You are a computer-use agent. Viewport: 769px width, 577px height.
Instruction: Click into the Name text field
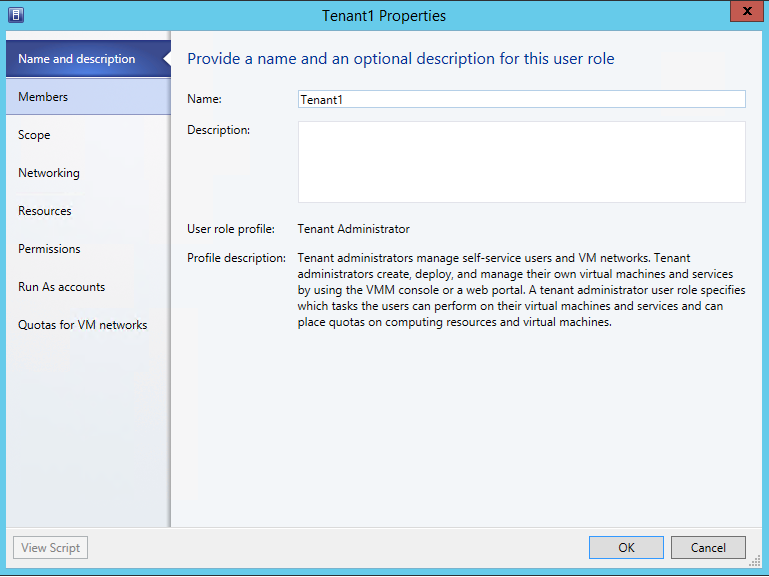pos(521,99)
